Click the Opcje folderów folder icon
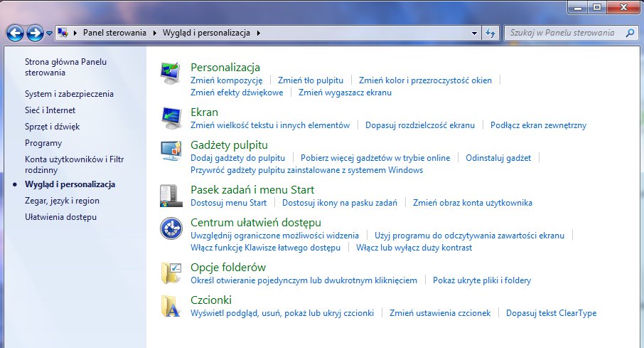Viewport: 644px width, 348px height. tap(171, 273)
